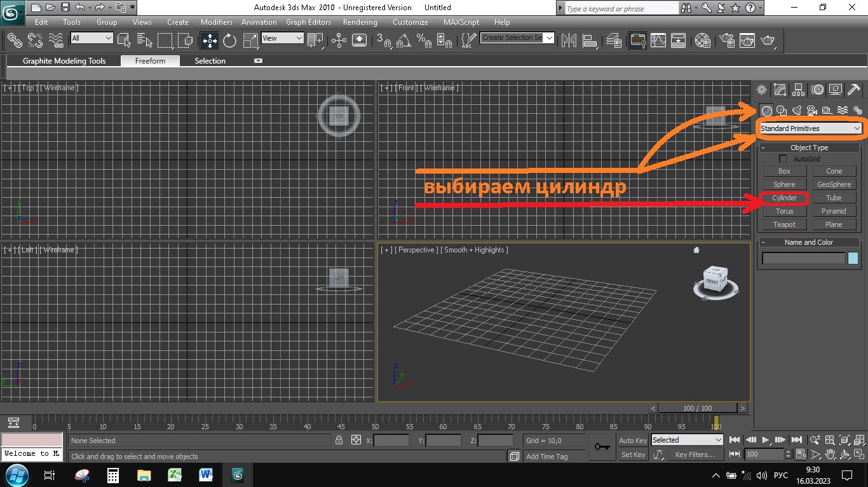
Task: Toggle Set Key animation mode
Action: click(633, 455)
